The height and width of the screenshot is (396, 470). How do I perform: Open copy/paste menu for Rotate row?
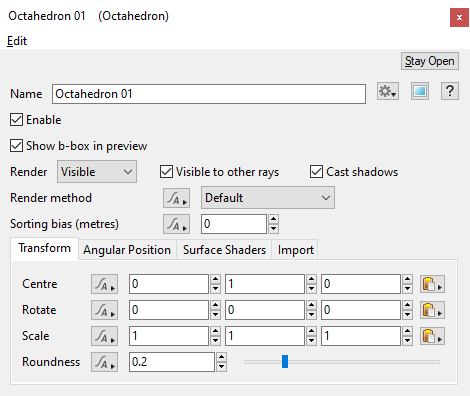(x=432, y=310)
